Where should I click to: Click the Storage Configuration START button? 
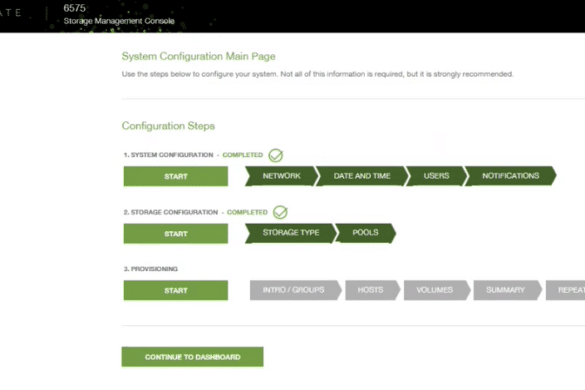click(176, 234)
